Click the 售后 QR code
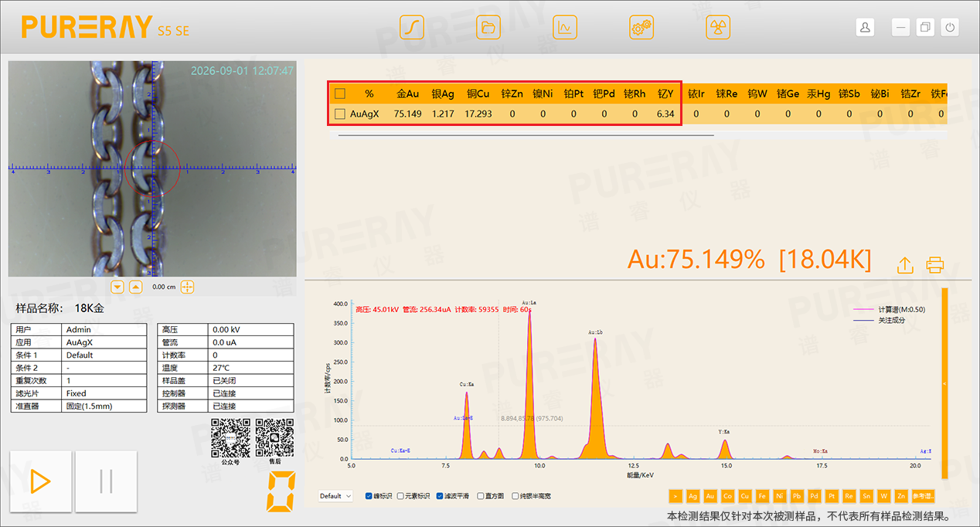This screenshot has height=527, width=980. tap(274, 438)
